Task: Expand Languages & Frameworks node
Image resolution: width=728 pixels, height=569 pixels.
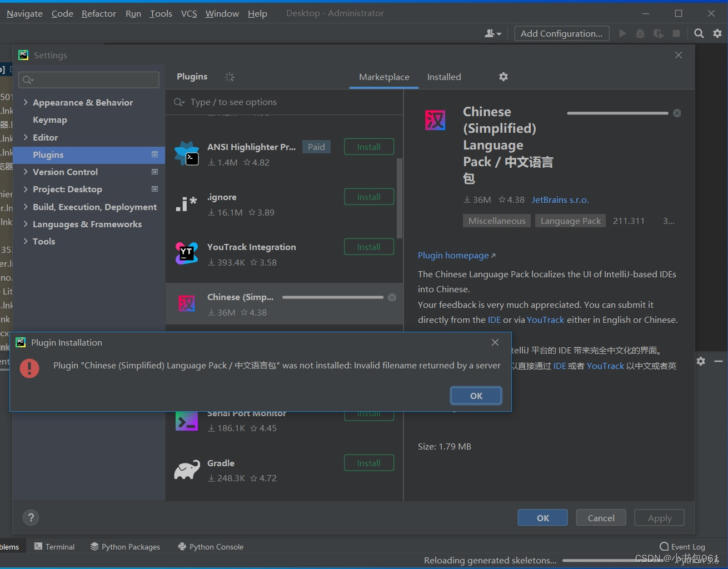Action: 26,224
